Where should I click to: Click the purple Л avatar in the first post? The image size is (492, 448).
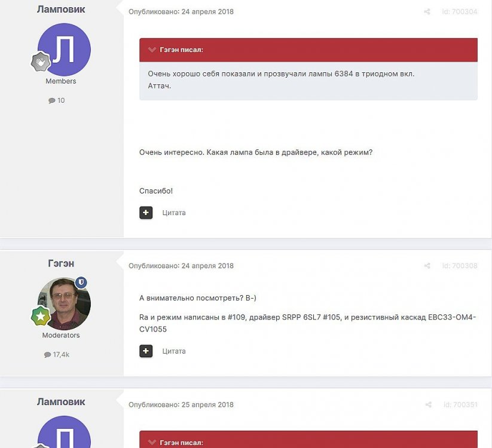[x=64, y=50]
